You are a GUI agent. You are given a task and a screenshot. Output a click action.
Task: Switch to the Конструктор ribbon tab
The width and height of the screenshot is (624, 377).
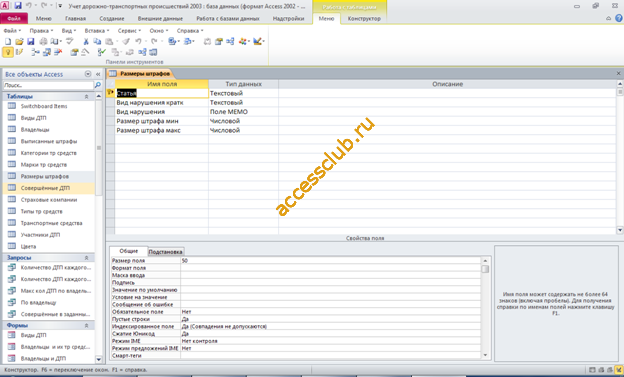pos(364,18)
